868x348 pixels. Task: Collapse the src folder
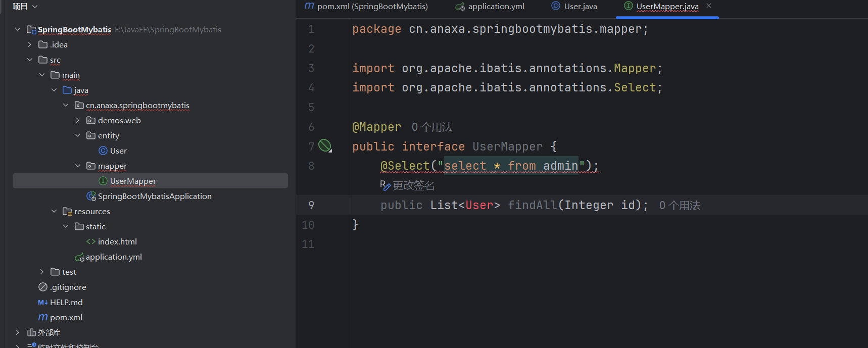pos(30,60)
